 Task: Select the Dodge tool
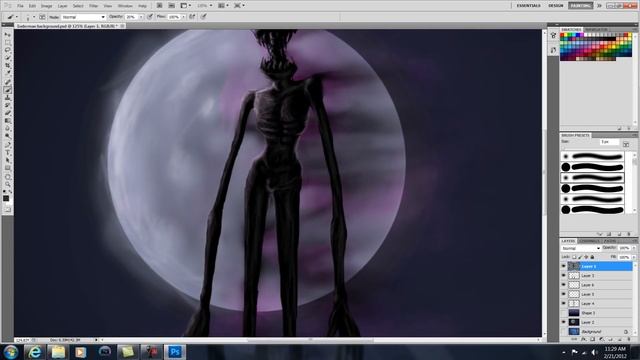pyautogui.click(x=7, y=136)
